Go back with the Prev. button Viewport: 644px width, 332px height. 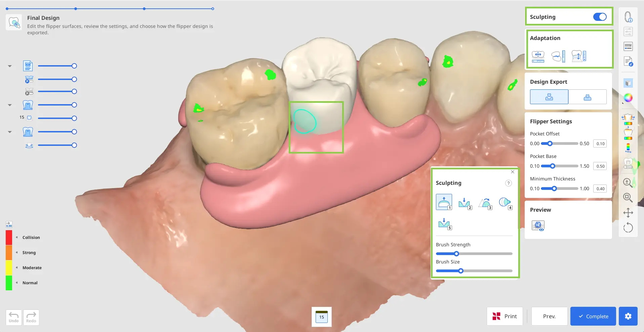point(549,316)
